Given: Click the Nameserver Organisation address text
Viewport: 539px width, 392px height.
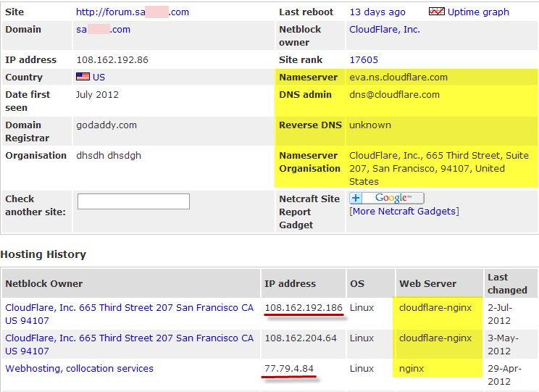Looking at the screenshot, I should pos(439,169).
